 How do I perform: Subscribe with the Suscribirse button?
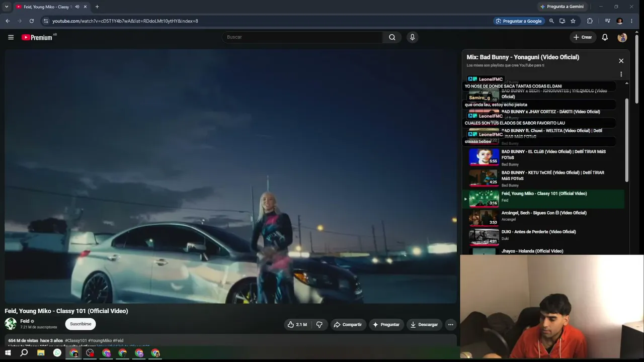[x=80, y=324]
